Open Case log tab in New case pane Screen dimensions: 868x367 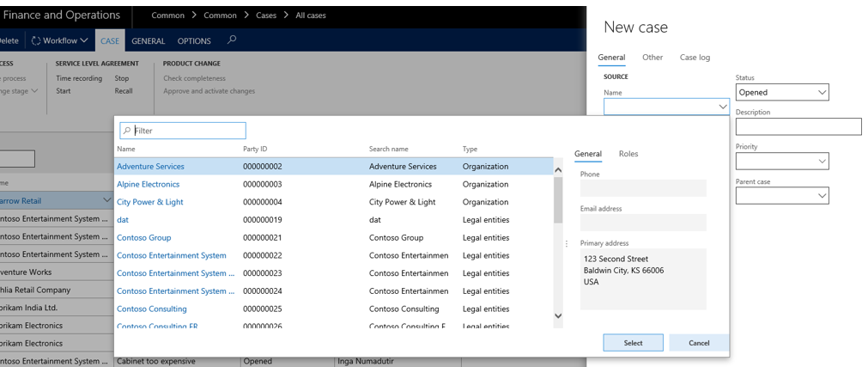tap(695, 57)
